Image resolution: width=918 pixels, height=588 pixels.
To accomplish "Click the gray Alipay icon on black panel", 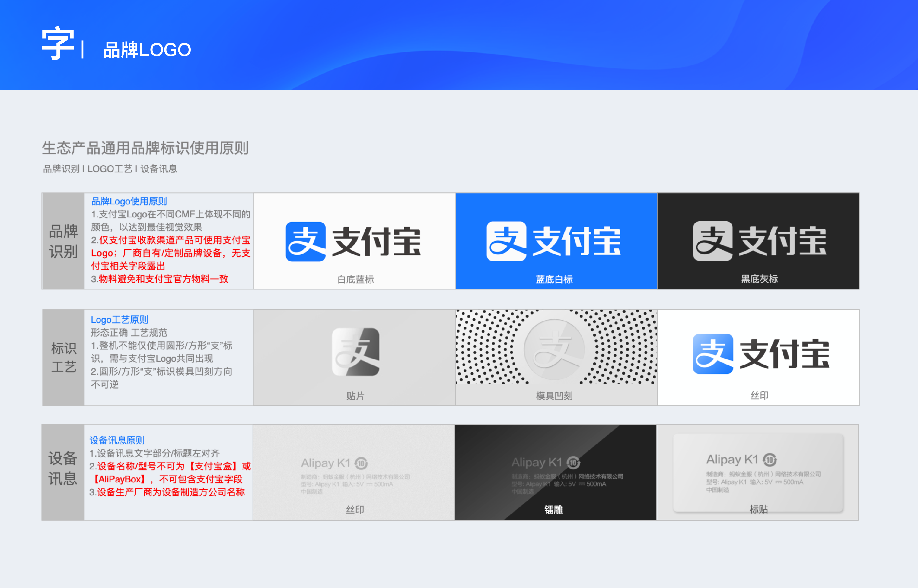I will pos(713,241).
